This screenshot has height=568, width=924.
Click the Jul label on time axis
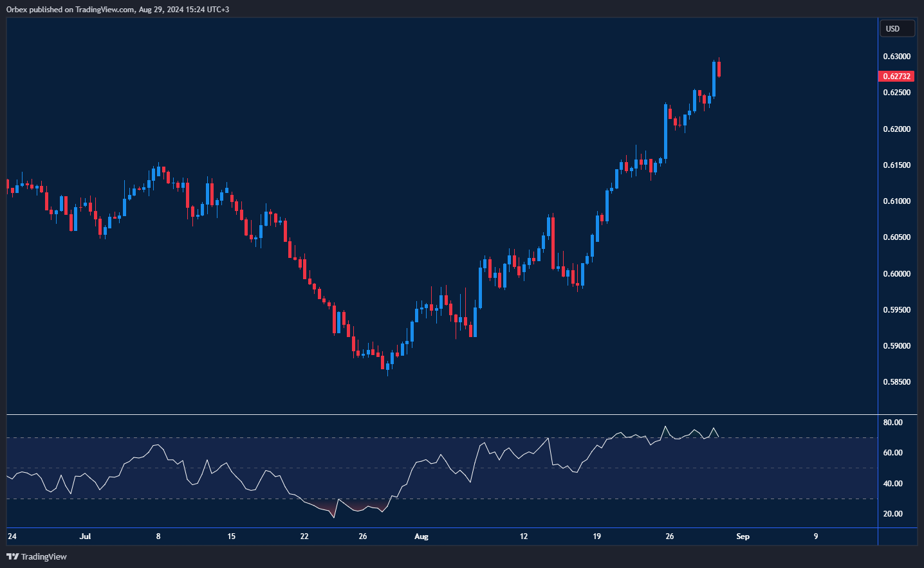click(x=85, y=536)
